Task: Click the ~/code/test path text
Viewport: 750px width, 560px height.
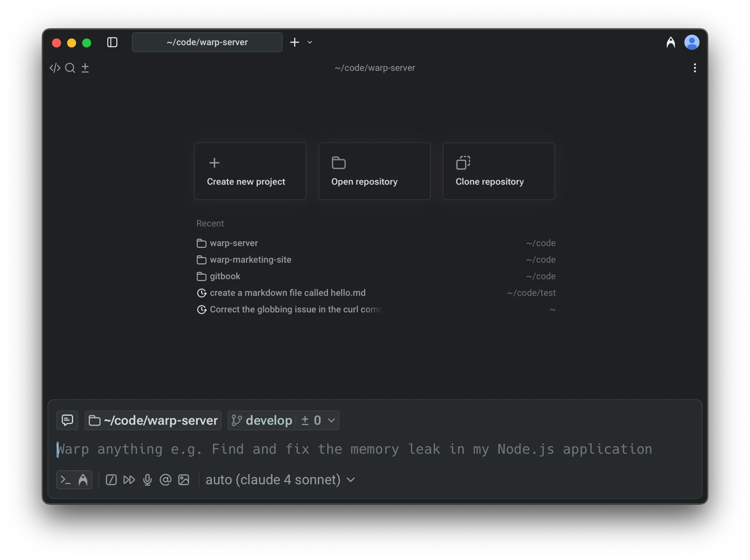Action: pos(531,293)
